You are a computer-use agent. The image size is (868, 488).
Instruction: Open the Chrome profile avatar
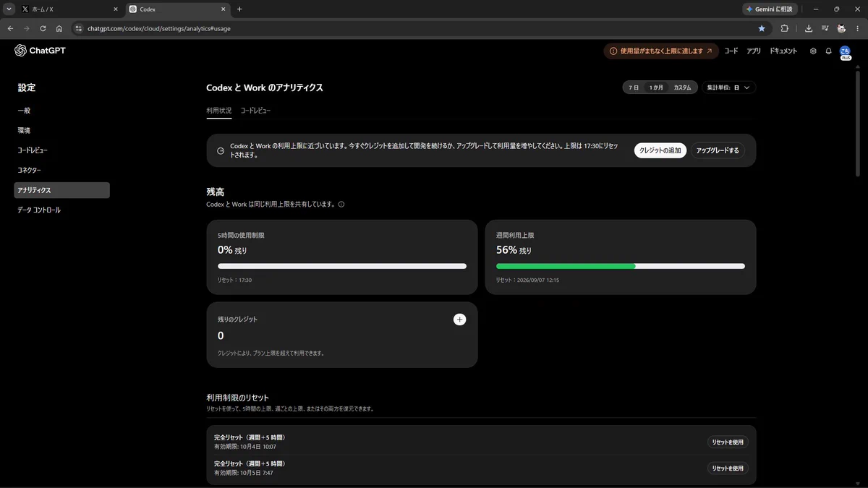click(841, 28)
